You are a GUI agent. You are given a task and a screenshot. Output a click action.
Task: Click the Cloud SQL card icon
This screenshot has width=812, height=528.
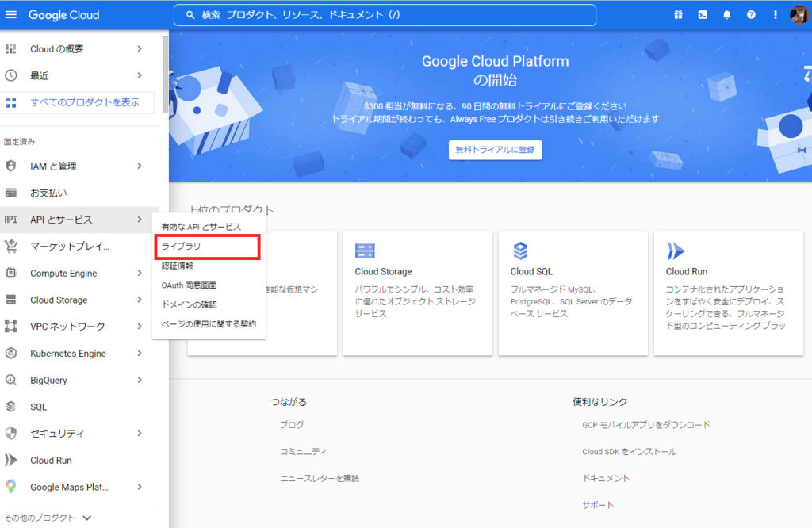[520, 251]
